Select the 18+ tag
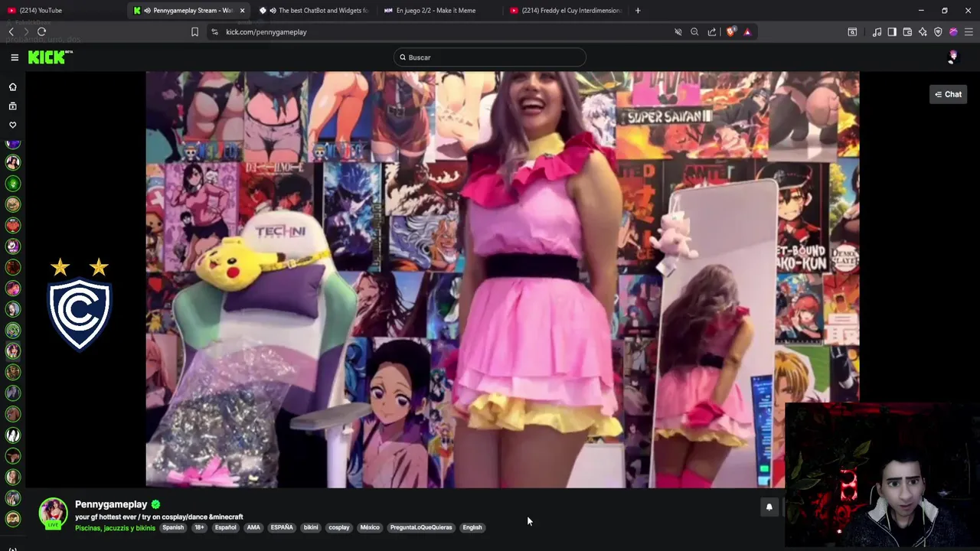This screenshot has width=980, height=551. click(199, 527)
